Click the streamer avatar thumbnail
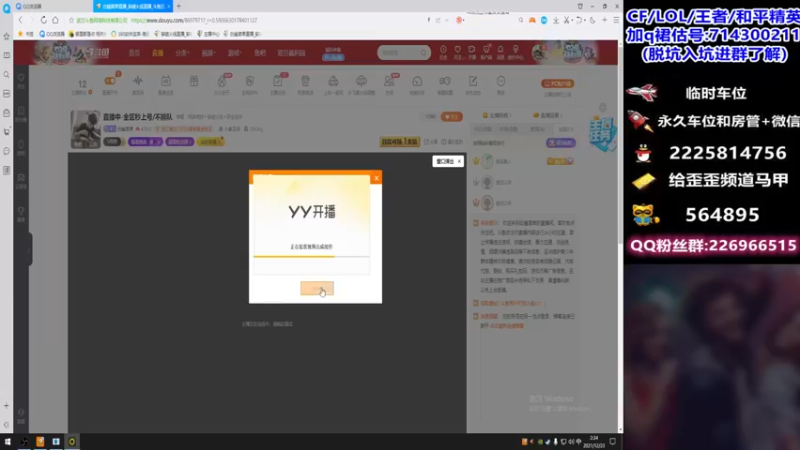The width and height of the screenshot is (800, 450). click(x=85, y=130)
